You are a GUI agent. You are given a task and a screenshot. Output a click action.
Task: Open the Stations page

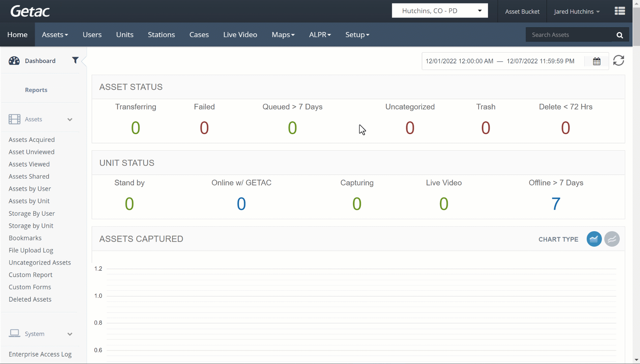(161, 35)
